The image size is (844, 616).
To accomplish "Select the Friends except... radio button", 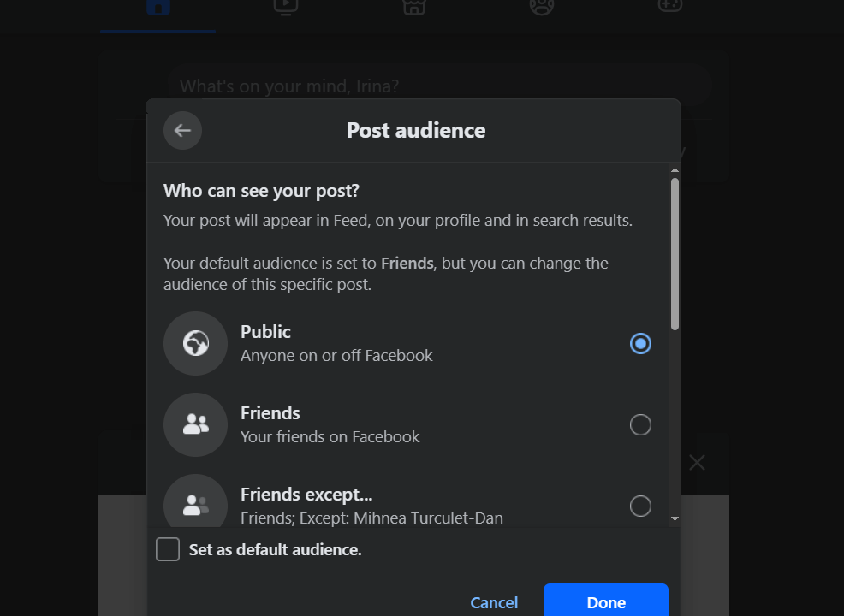I will tap(640, 506).
